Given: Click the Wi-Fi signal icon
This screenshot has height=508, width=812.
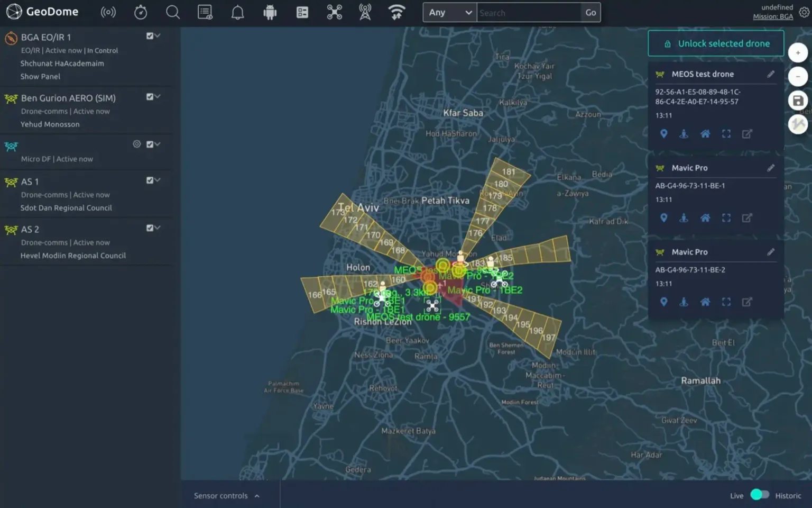Looking at the screenshot, I should pyautogui.click(x=397, y=12).
